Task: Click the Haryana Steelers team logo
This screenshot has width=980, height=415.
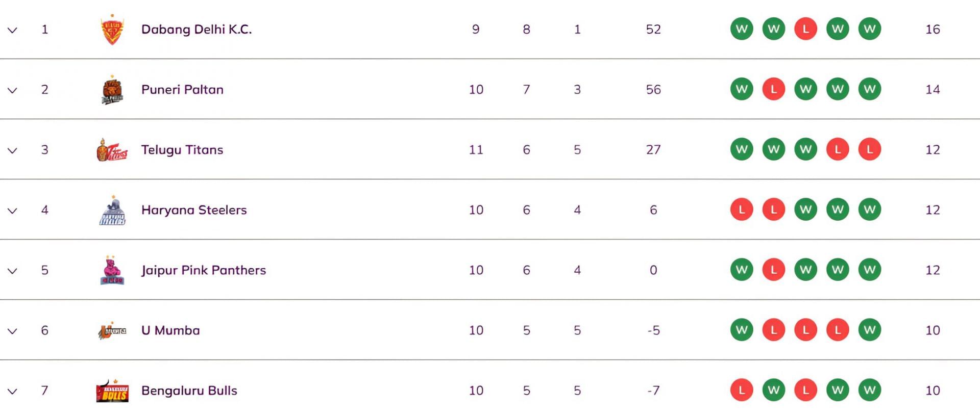Action: click(112, 210)
